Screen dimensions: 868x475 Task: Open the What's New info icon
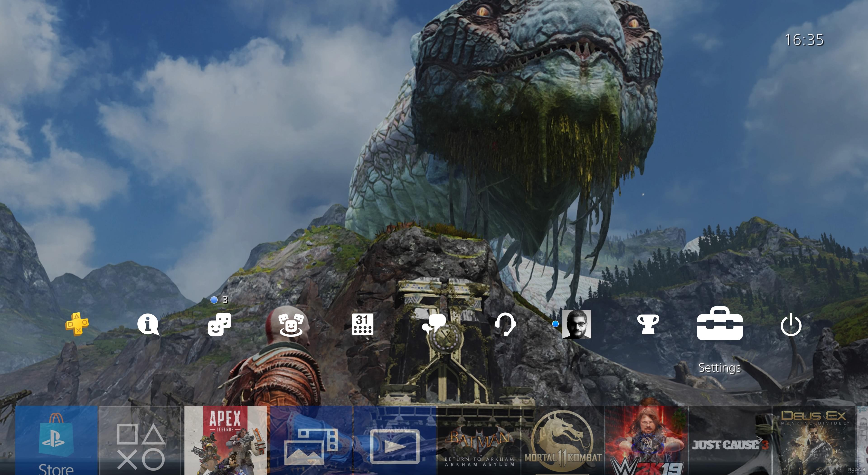148,324
